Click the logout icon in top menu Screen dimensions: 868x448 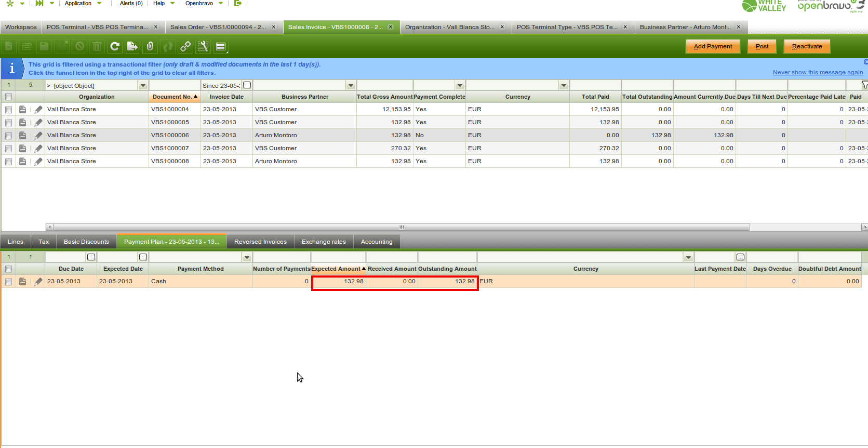(x=238, y=4)
